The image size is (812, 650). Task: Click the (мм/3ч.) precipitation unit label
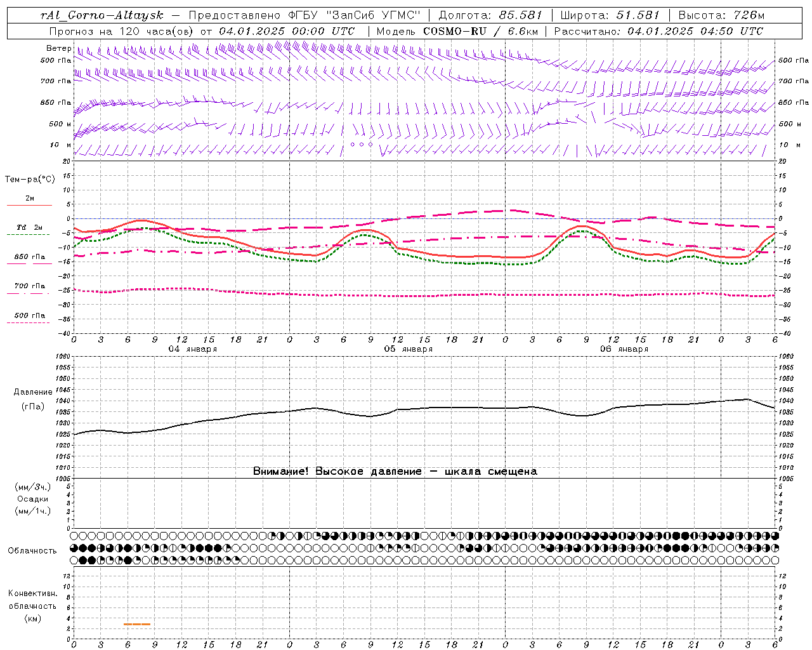point(33,487)
